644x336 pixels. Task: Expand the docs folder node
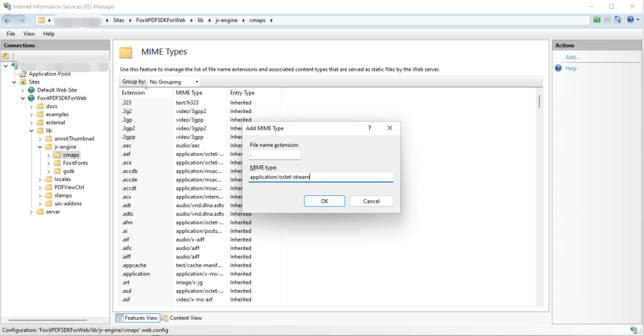(31, 106)
